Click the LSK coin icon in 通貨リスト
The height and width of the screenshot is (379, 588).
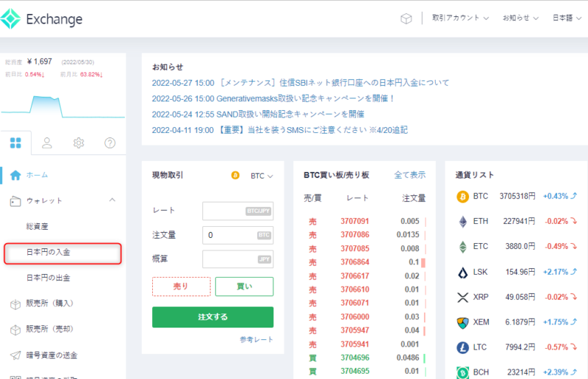pyautogui.click(x=463, y=272)
